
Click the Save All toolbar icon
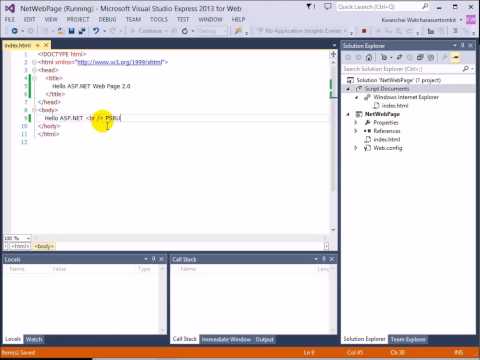coord(81,31)
